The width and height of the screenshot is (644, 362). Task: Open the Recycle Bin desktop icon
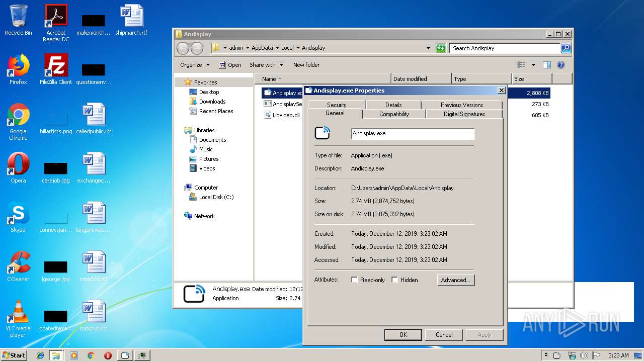pos(18,19)
